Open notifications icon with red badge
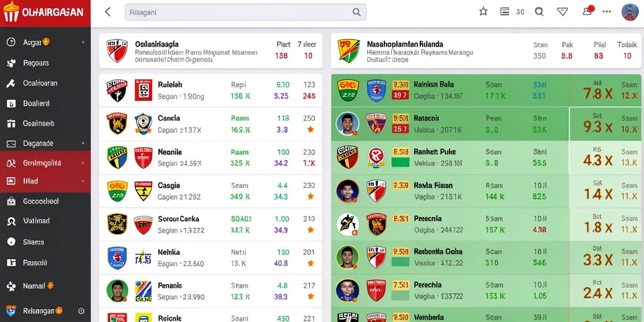644x322 pixels. 588,11
